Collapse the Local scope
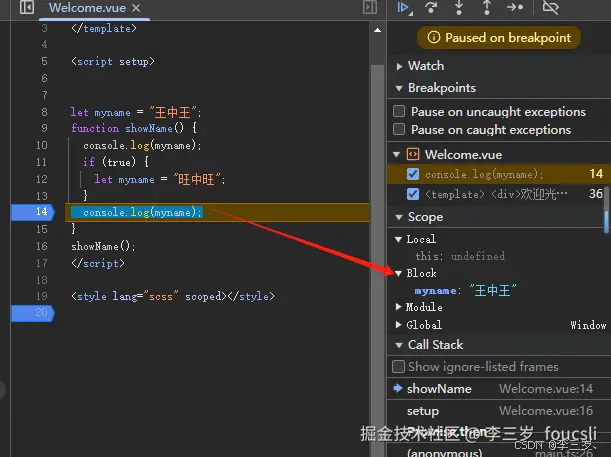The image size is (611, 457). pyautogui.click(x=398, y=239)
